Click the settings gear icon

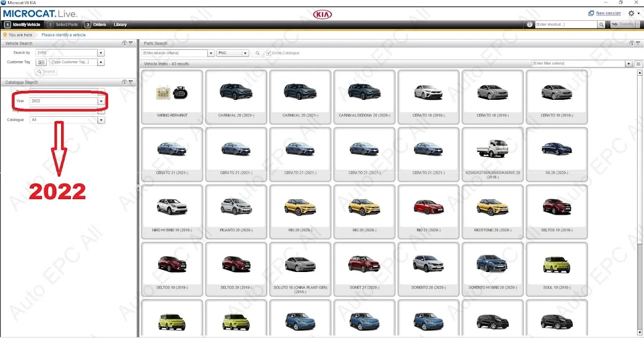[x=631, y=13]
